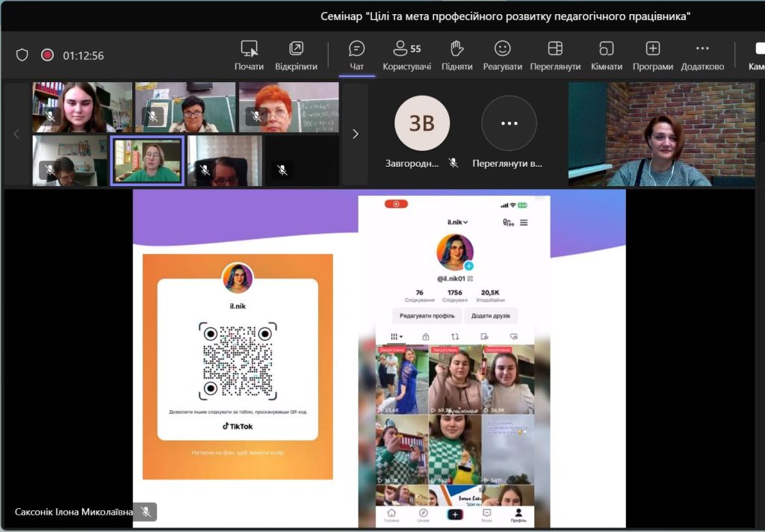765x532 pixels.
Task: Select the private lock tab in TikTok profile
Action: [425, 337]
